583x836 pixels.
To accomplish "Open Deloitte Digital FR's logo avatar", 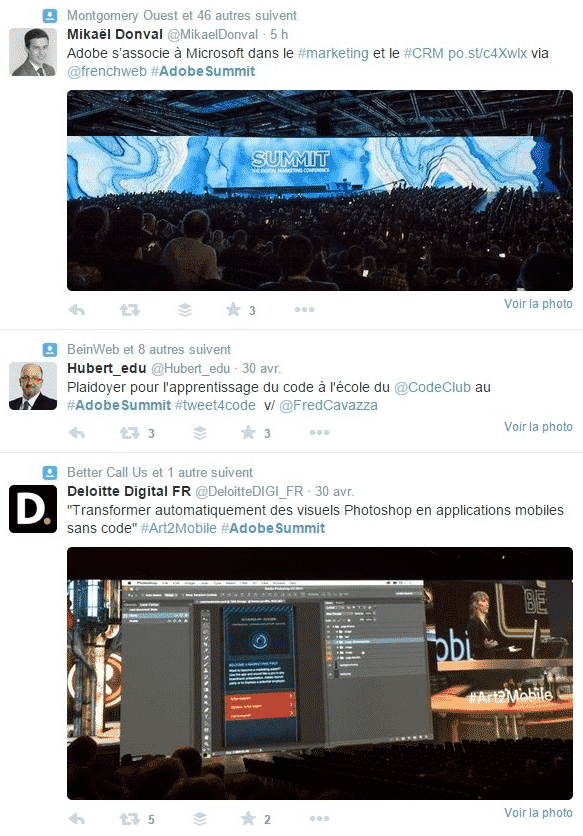I will (x=33, y=509).
